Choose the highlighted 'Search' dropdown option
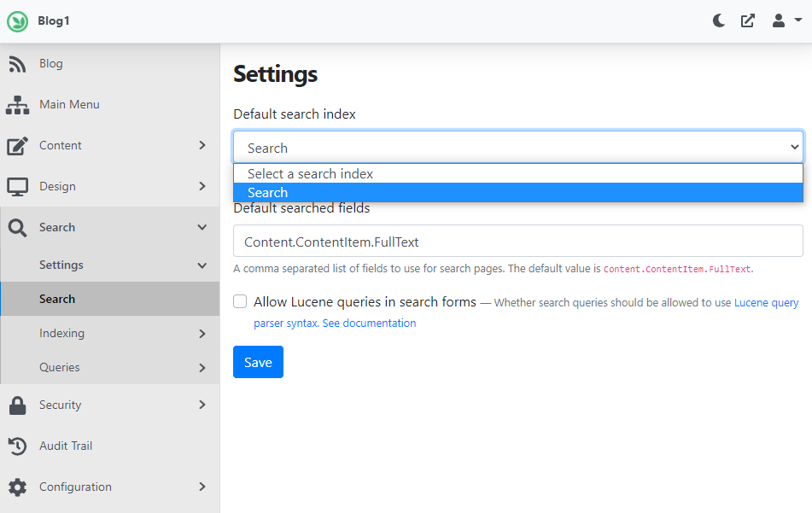812x513 pixels. (x=518, y=193)
